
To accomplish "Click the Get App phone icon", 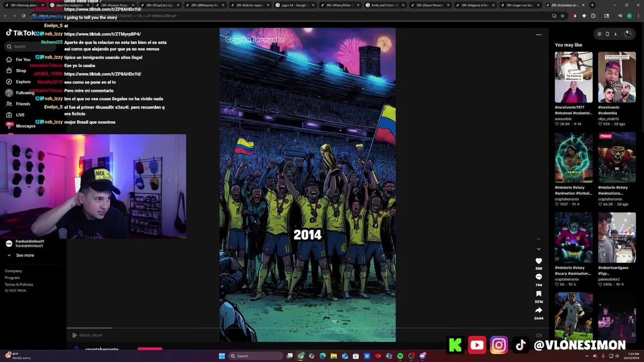I will coord(607,34).
